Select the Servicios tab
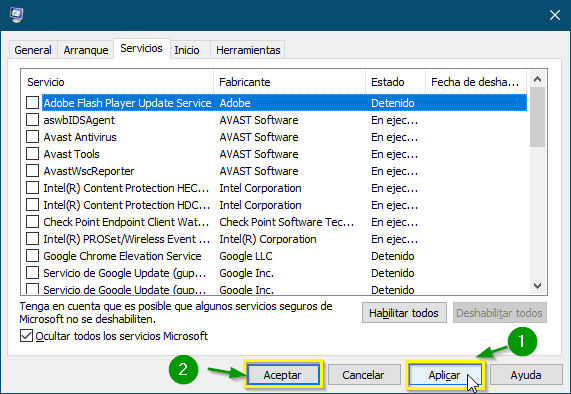 click(141, 48)
